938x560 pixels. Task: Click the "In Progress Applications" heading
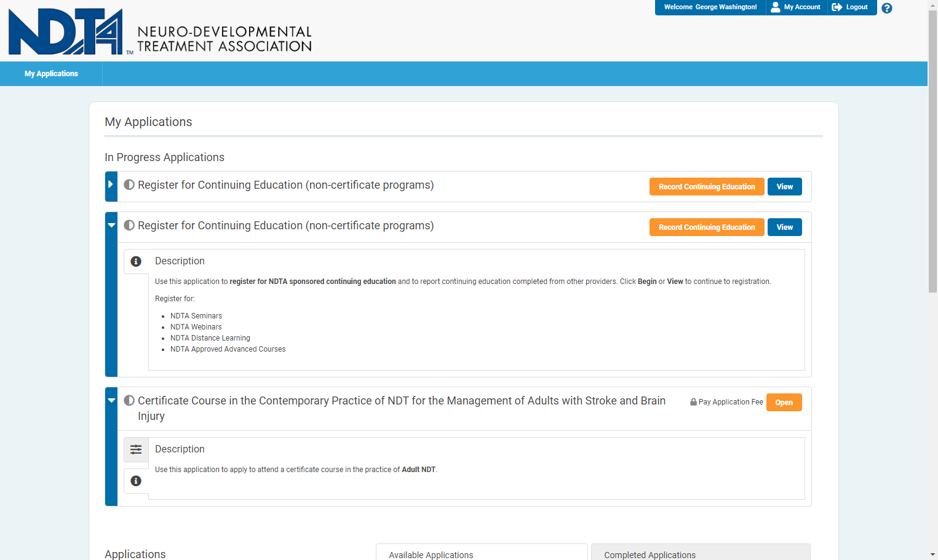[165, 157]
